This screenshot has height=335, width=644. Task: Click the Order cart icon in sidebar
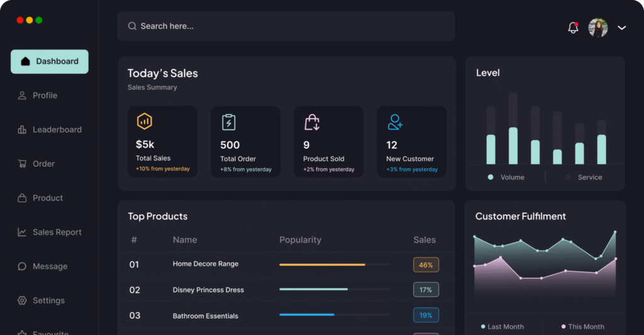coord(22,164)
